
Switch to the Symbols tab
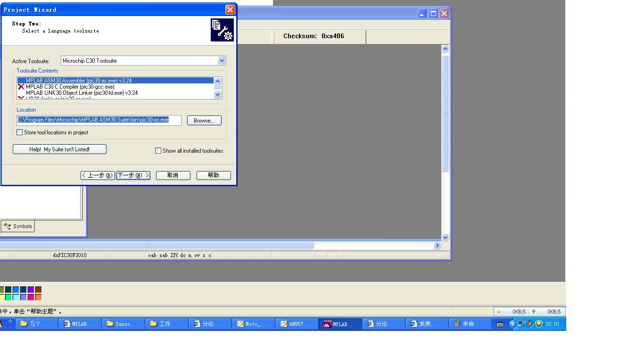coord(18,226)
